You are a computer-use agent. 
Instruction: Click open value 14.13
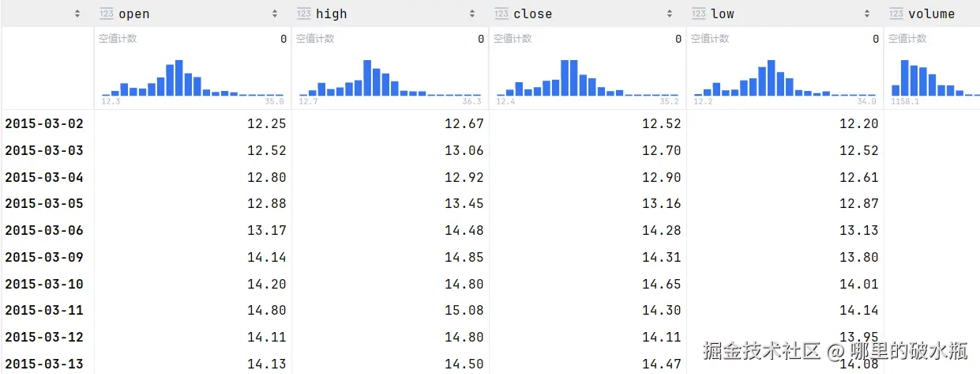point(267,364)
